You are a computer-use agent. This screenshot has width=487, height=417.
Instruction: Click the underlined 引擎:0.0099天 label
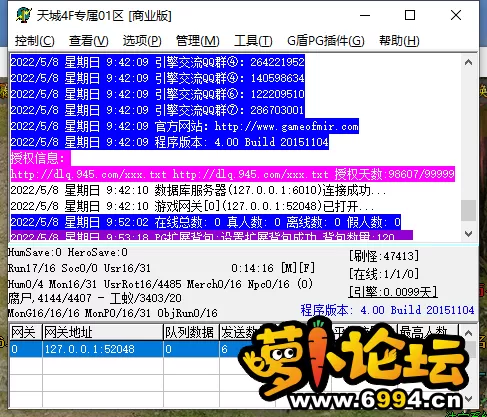[x=393, y=292]
